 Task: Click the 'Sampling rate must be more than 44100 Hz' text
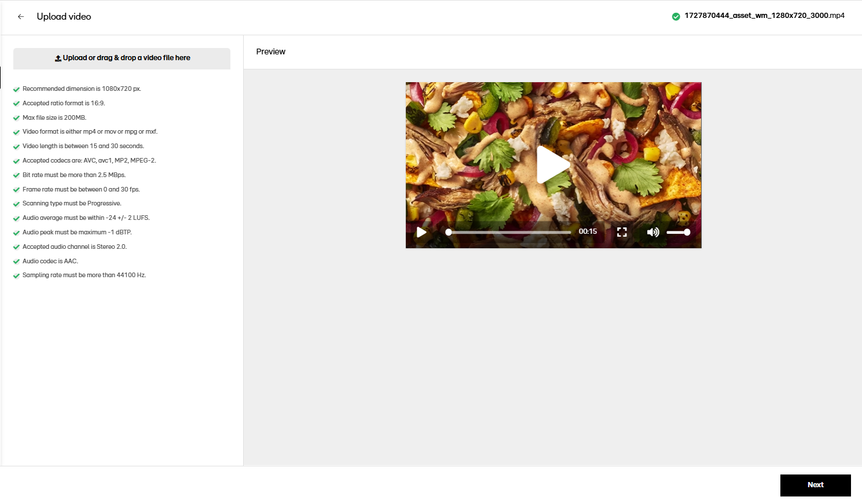[x=84, y=275]
